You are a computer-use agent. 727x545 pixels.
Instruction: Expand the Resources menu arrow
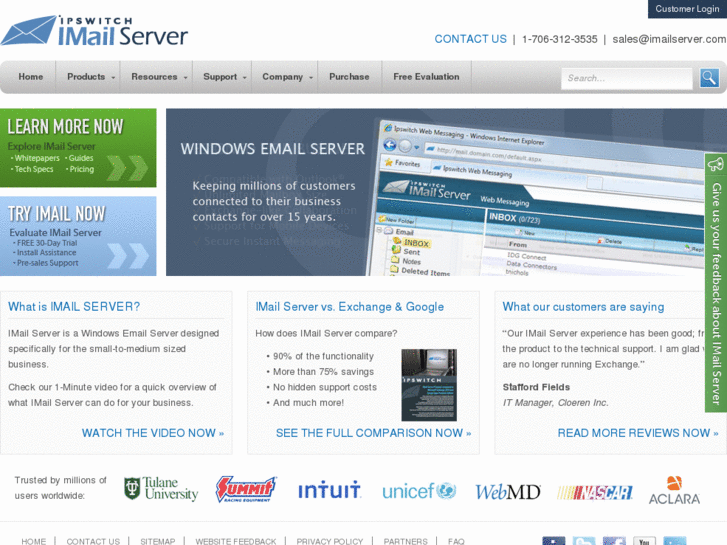click(x=185, y=78)
